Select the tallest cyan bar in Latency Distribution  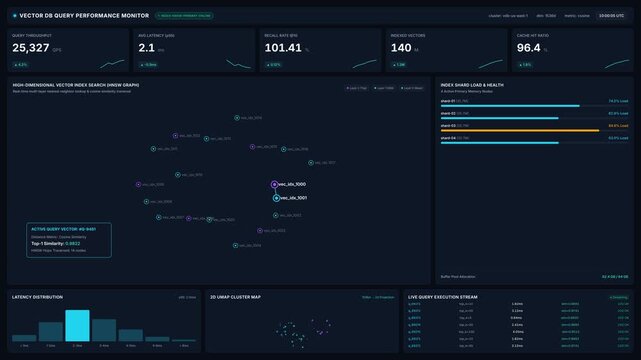click(77, 326)
